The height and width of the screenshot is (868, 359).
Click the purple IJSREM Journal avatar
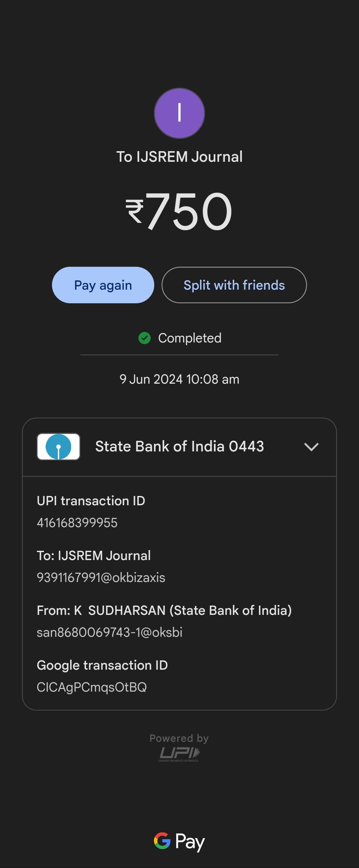point(179,113)
